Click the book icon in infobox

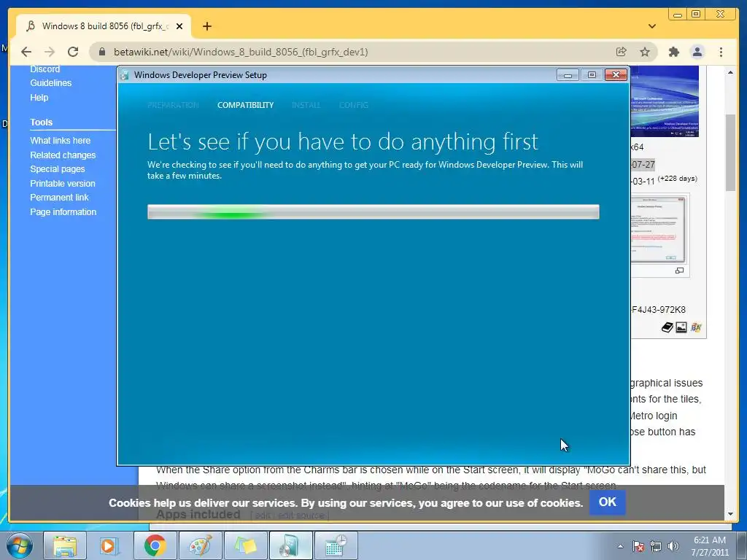[667, 327]
